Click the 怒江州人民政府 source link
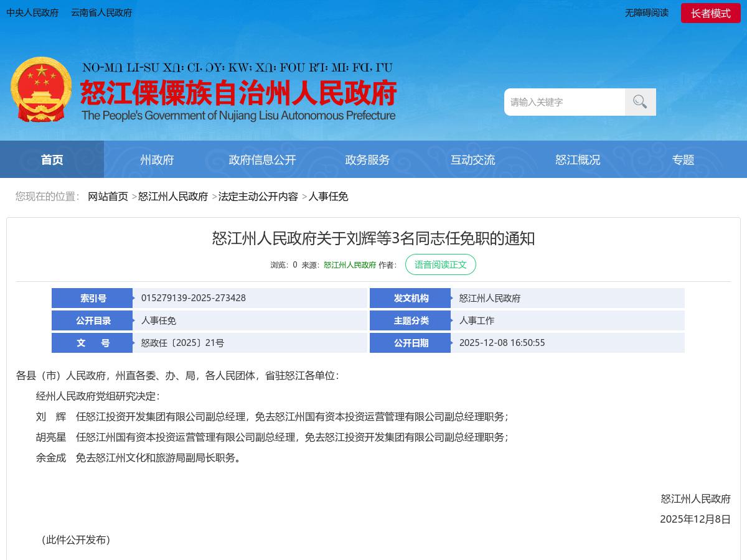 point(349,264)
